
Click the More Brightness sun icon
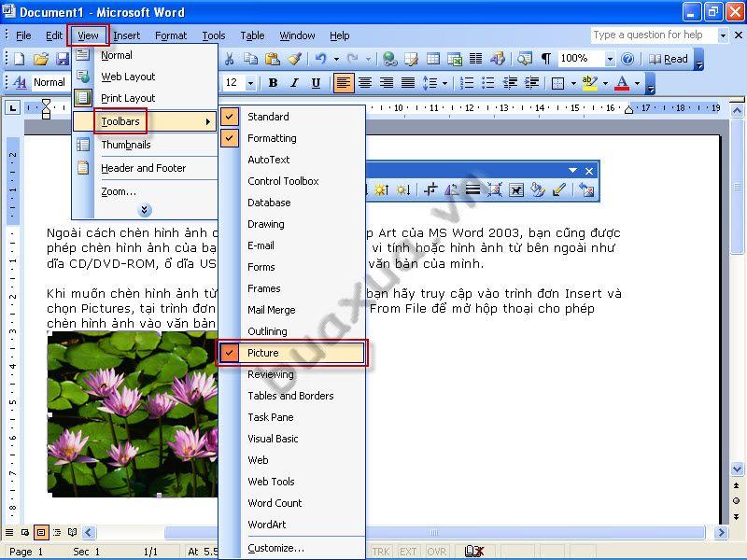[x=381, y=190]
